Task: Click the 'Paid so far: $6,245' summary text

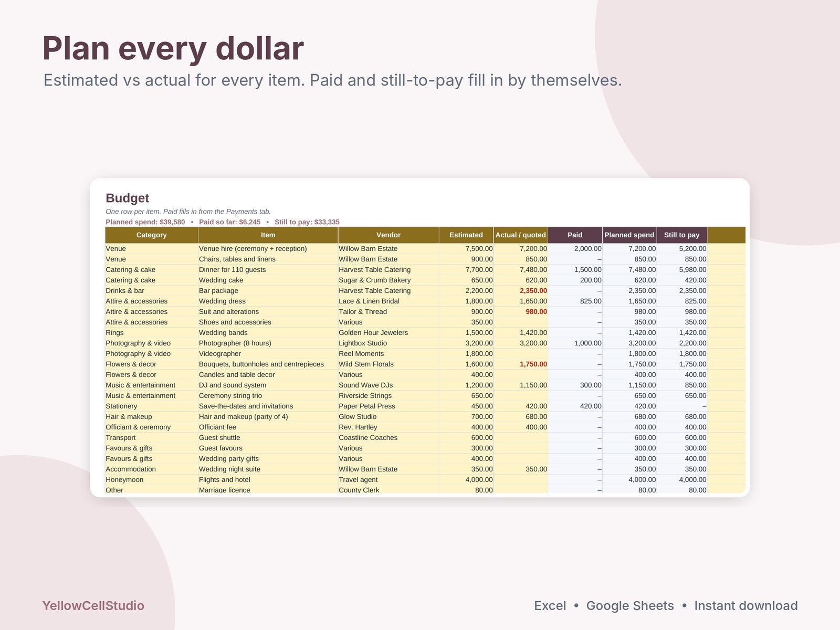Action: point(230,222)
